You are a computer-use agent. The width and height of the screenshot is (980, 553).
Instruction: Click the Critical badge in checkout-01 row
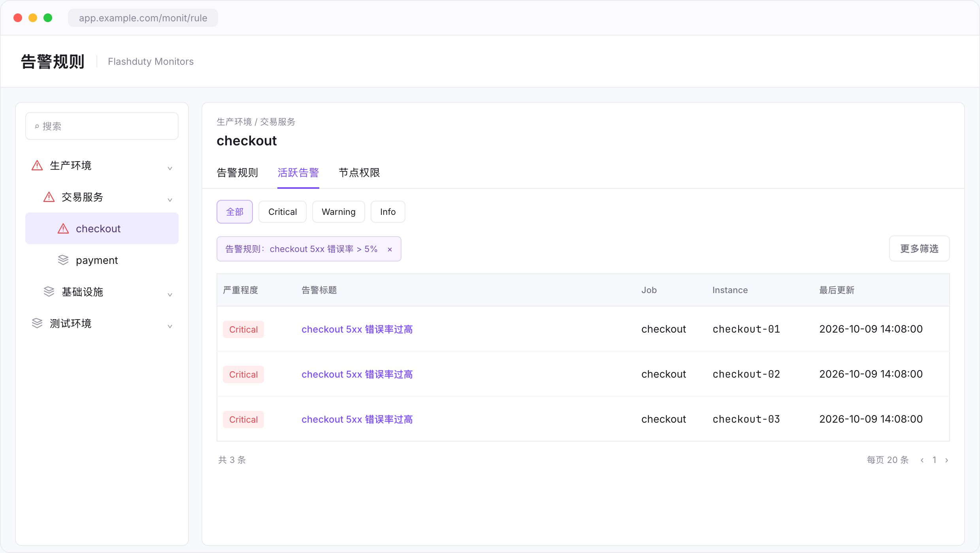pyautogui.click(x=243, y=329)
